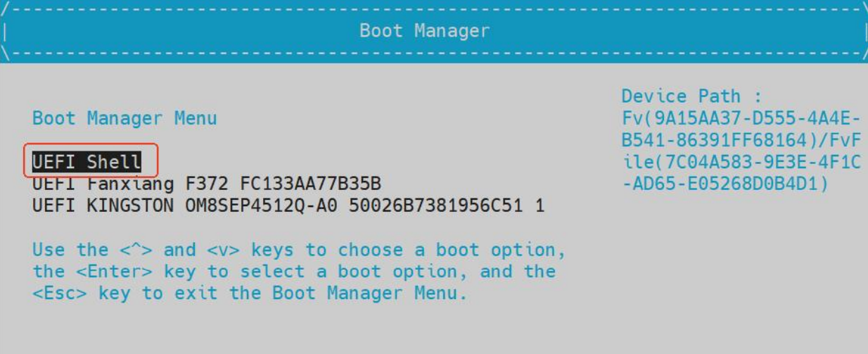This screenshot has width=868, height=354.
Task: Click the Fv(9A15AA37-D555-4A4E- device path line
Action: 741,118
